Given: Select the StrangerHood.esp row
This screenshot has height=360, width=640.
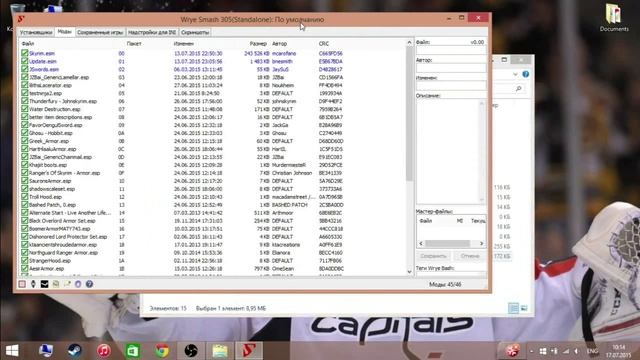Looking at the screenshot, I should point(212,260).
